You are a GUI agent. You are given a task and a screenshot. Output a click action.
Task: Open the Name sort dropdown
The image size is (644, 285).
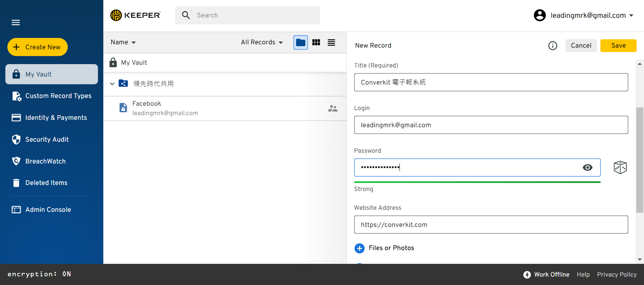(123, 43)
